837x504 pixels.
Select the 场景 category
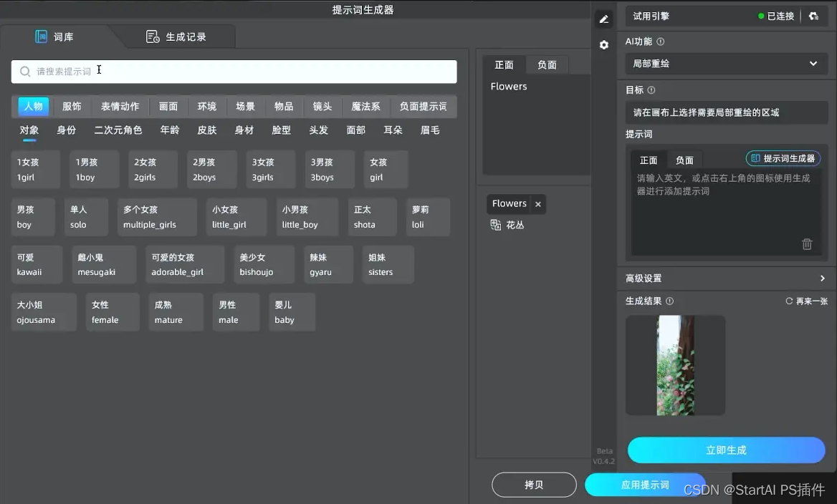click(245, 107)
